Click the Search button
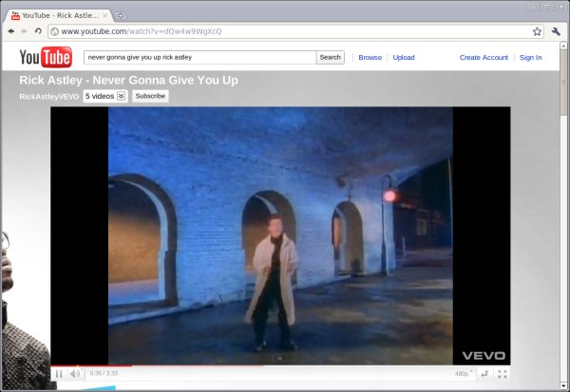Image resolution: width=570 pixels, height=392 pixels. tap(330, 57)
